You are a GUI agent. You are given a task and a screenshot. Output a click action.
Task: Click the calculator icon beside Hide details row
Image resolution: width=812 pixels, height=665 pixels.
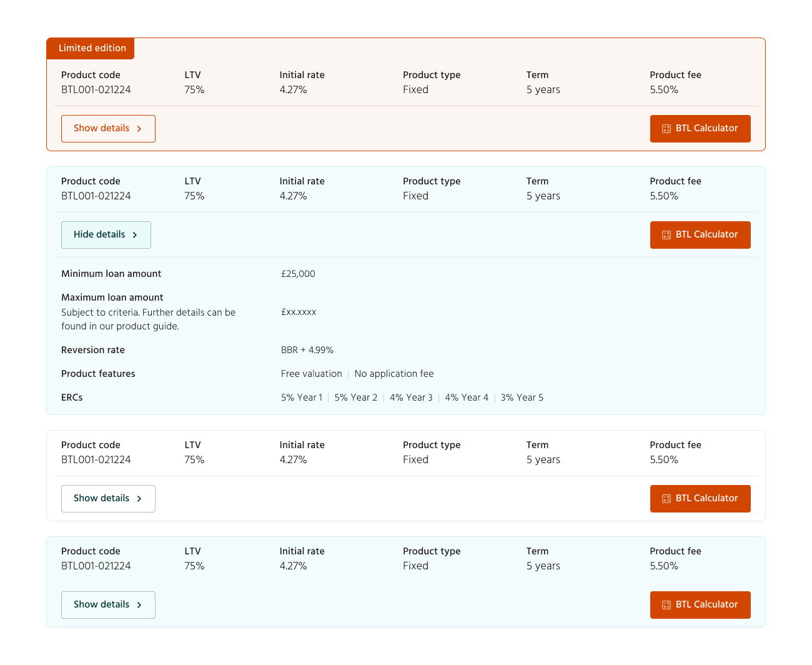point(666,235)
